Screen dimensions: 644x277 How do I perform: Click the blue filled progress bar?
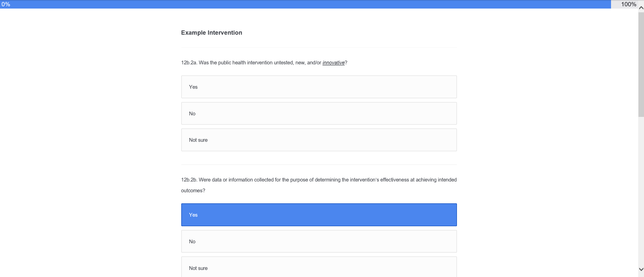coord(302,4)
